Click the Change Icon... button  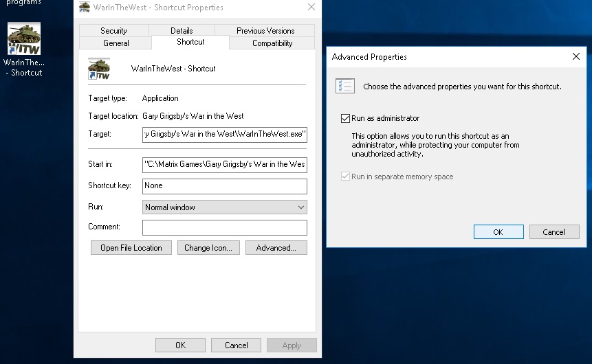[208, 248]
